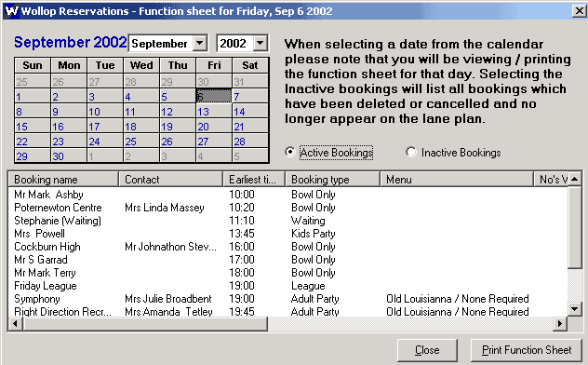The height and width of the screenshot is (365, 588).
Task: Click the Wollop W title bar icon
Action: pyautogui.click(x=11, y=11)
